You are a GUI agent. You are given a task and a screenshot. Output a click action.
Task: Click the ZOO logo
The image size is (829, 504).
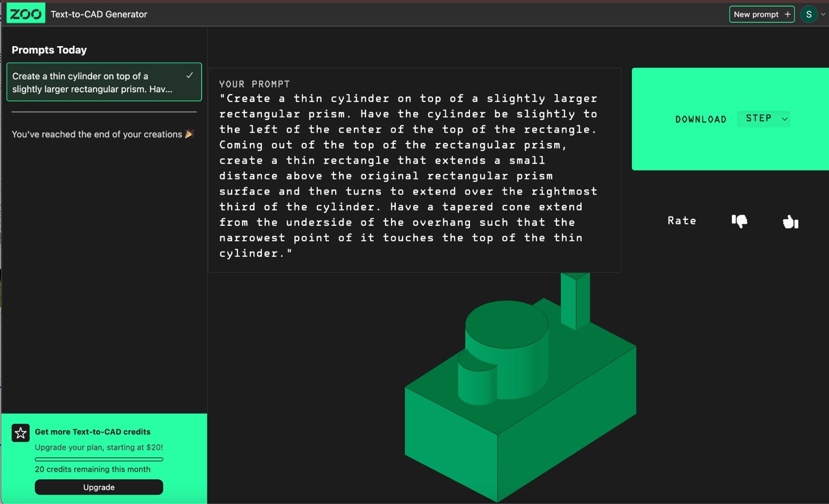(26, 14)
